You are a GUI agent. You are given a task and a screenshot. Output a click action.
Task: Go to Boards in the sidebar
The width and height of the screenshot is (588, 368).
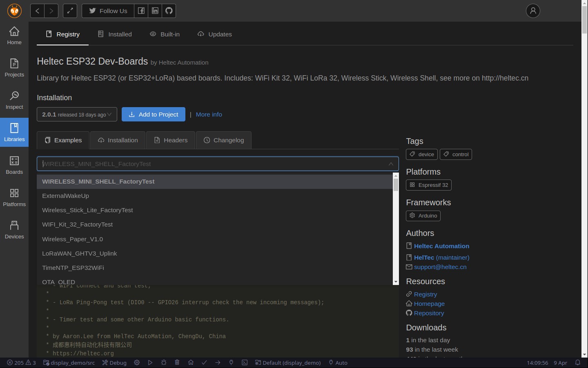tap(14, 165)
